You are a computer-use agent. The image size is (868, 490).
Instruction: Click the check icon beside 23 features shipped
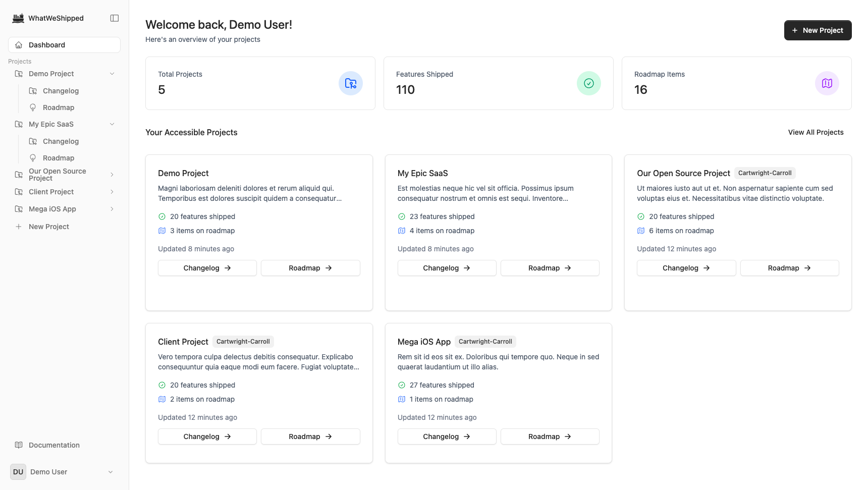click(x=402, y=216)
